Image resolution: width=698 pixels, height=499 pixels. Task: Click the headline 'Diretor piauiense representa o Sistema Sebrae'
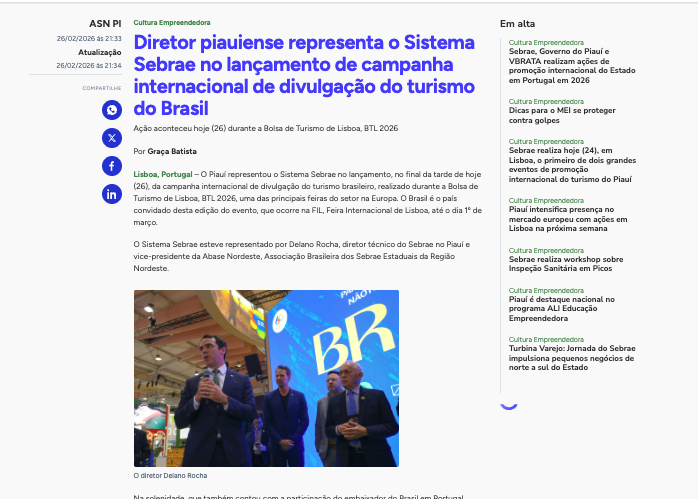(x=304, y=75)
